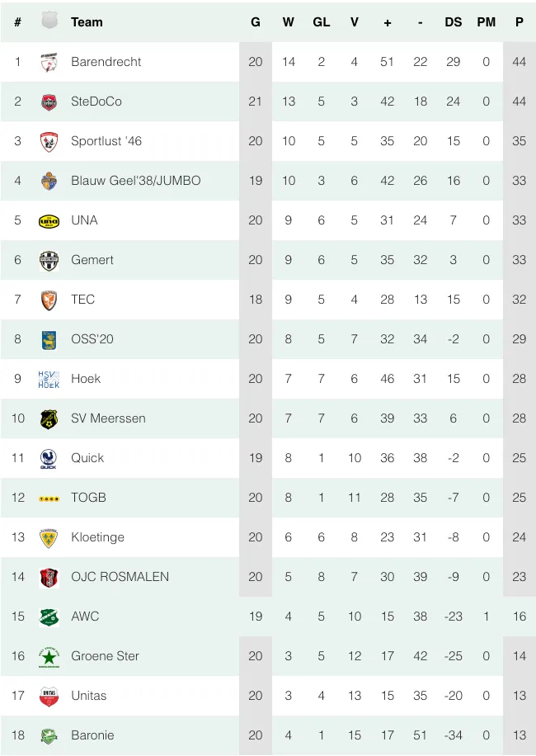Click the Baronie club badge
This screenshot has width=536, height=756.
point(49,735)
